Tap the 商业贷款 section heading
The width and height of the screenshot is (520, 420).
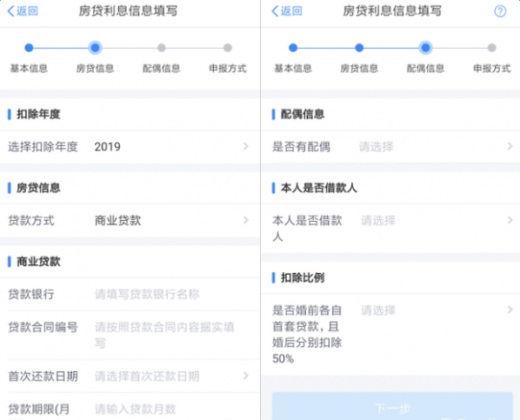(x=38, y=262)
